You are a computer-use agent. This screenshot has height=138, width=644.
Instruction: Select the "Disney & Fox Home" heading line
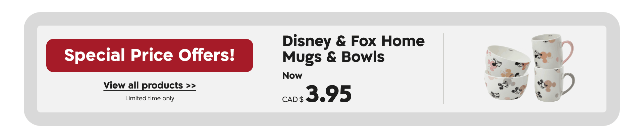353,41
